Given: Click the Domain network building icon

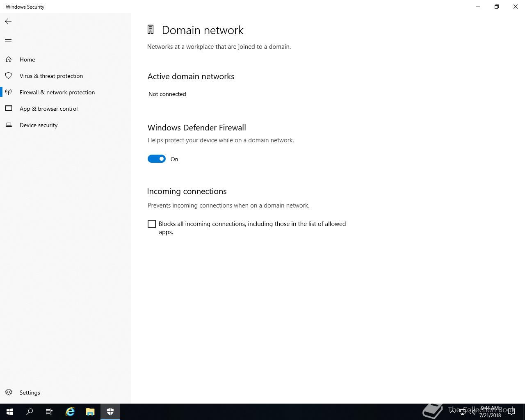Looking at the screenshot, I should [151, 30].
